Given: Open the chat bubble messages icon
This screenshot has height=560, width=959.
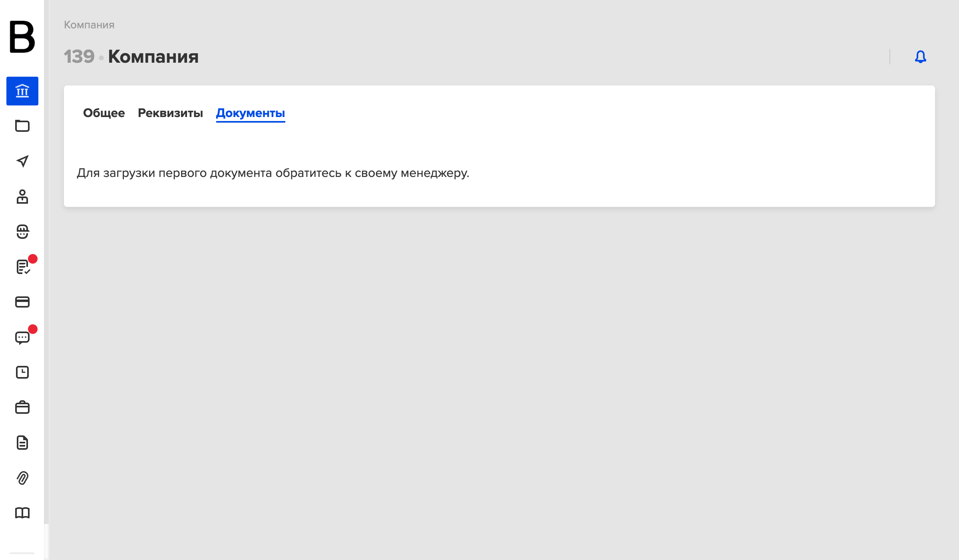Looking at the screenshot, I should pos(22,338).
